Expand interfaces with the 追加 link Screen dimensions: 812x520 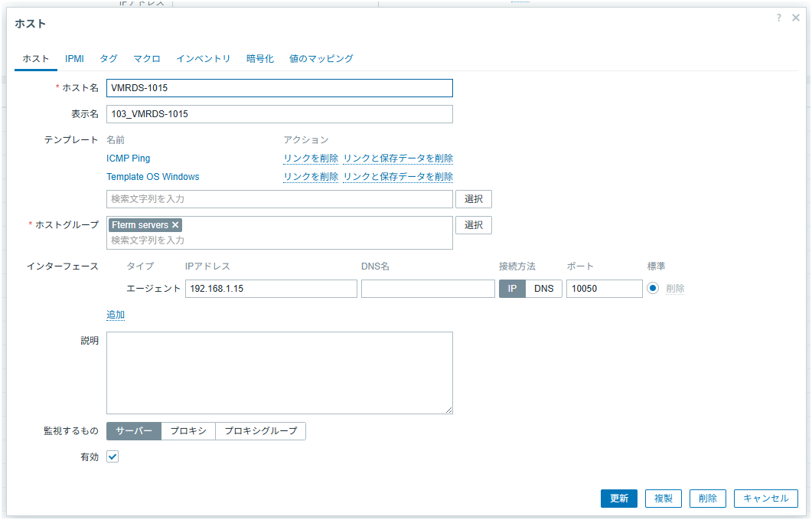pyautogui.click(x=116, y=315)
